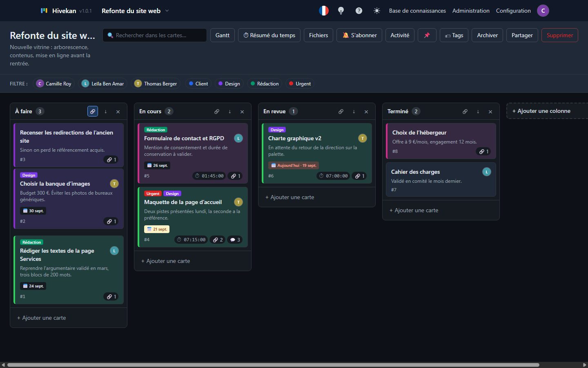Open the lightbulb tips icon

coord(341,11)
